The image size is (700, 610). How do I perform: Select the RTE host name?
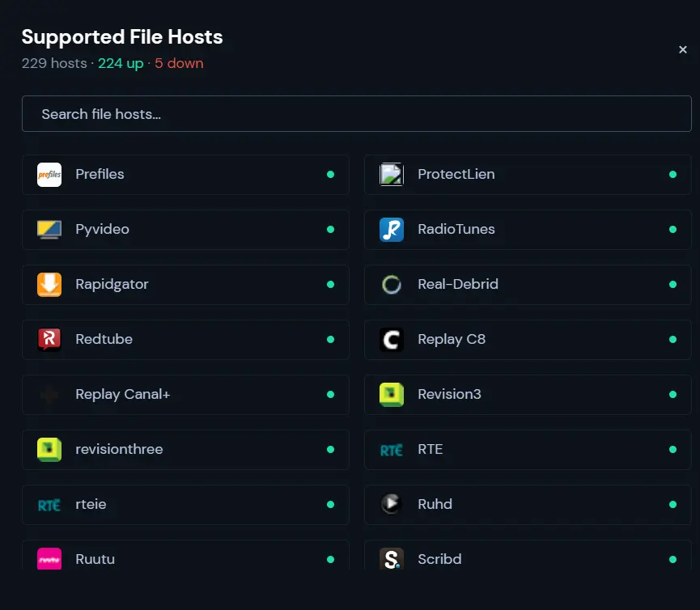tap(431, 449)
